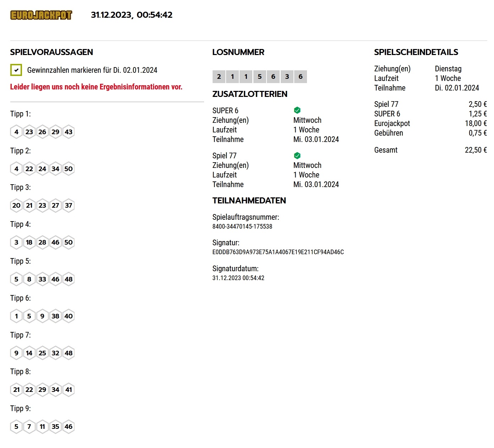Viewport: 494px width, 448px height.
Task: Click the ZUSATZLOTTERIEN heading
Action: coord(250,94)
